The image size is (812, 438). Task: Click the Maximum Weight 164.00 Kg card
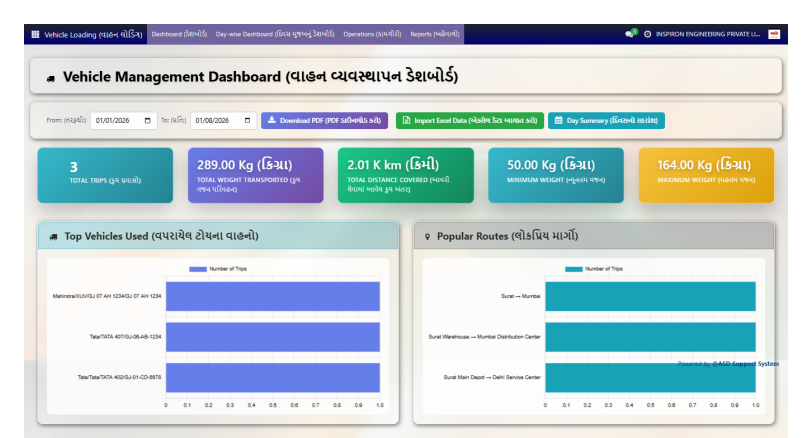tap(706, 175)
